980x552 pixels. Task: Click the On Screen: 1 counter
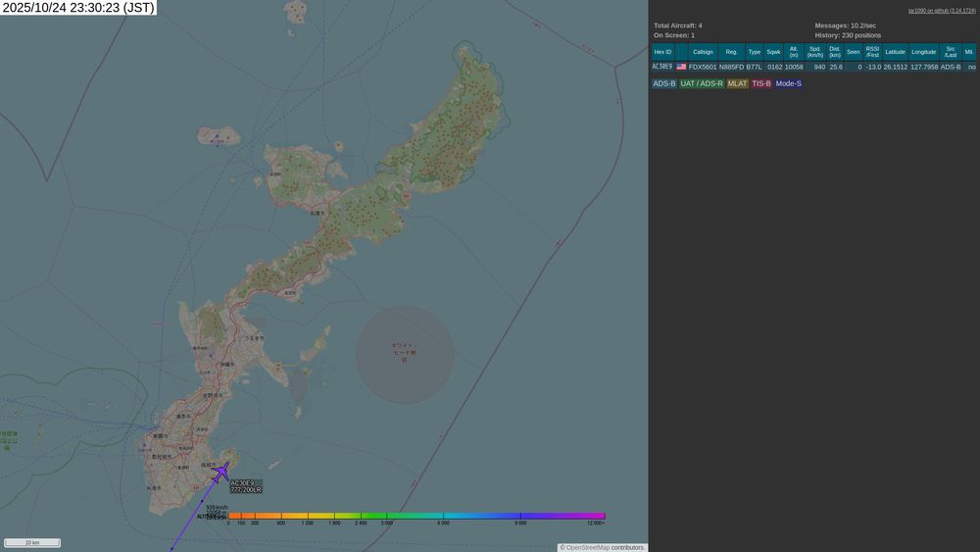[x=674, y=35]
